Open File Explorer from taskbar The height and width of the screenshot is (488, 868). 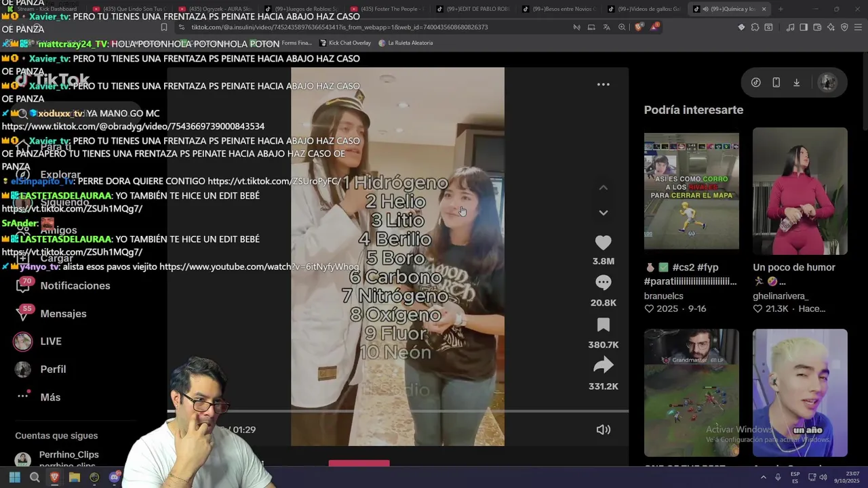(75, 478)
